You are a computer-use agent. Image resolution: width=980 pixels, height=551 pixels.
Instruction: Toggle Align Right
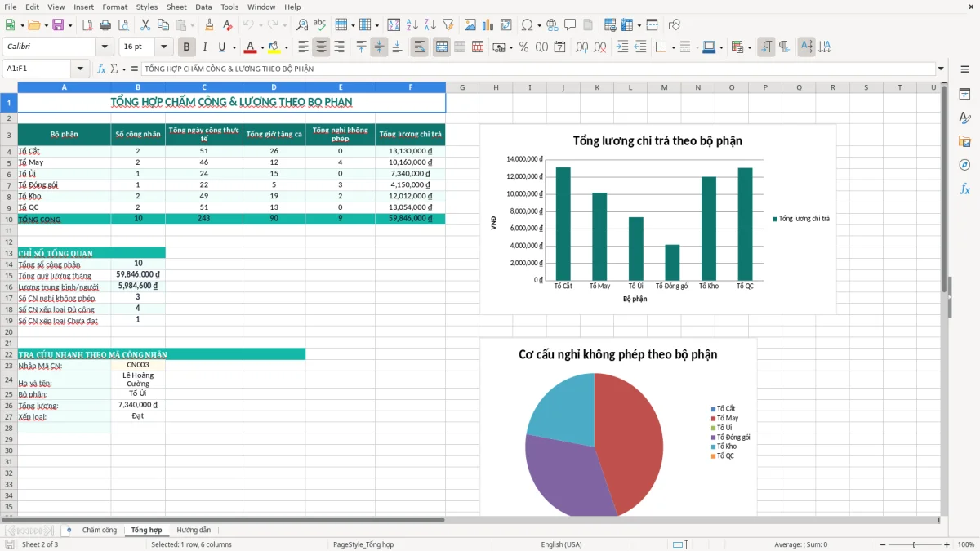point(339,47)
